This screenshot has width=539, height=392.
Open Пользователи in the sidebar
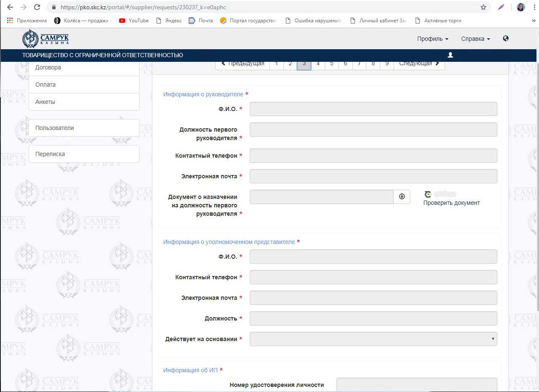point(84,128)
